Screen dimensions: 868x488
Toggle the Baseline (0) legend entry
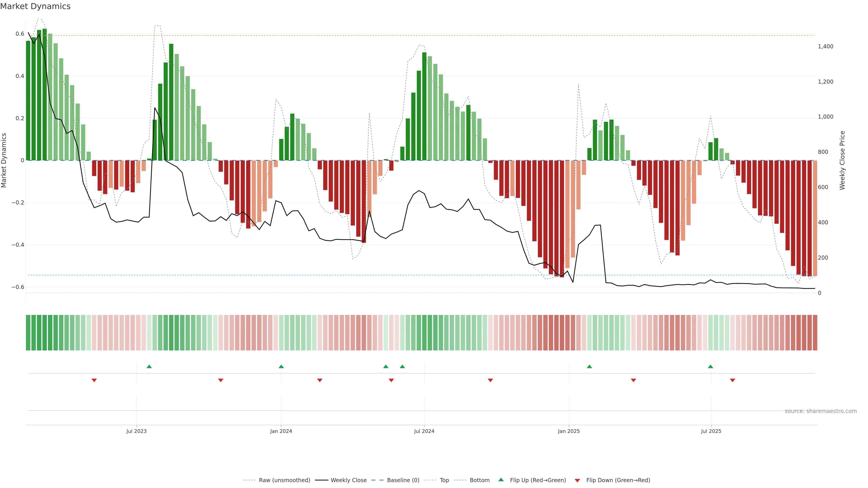(403, 480)
